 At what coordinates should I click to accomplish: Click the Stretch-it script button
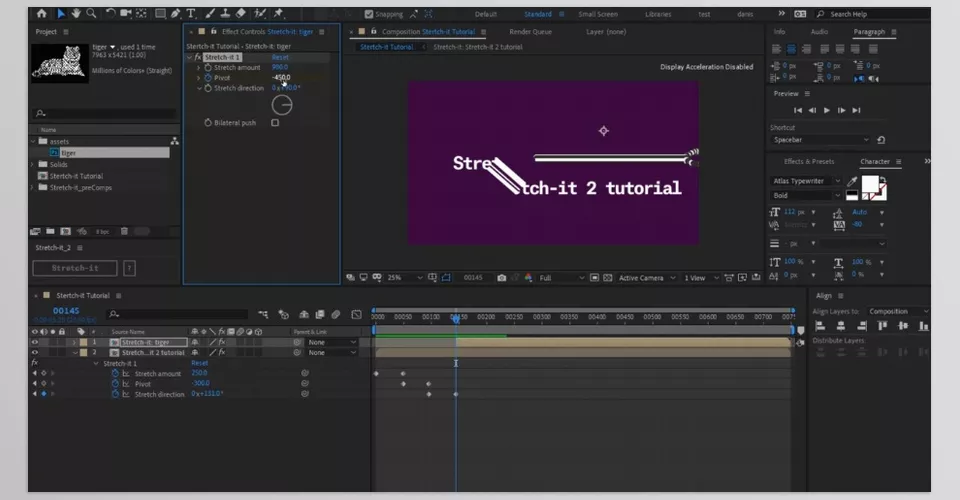tap(75, 268)
